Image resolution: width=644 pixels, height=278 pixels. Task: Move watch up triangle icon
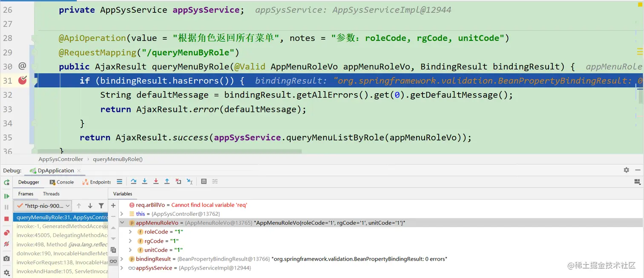(113, 228)
